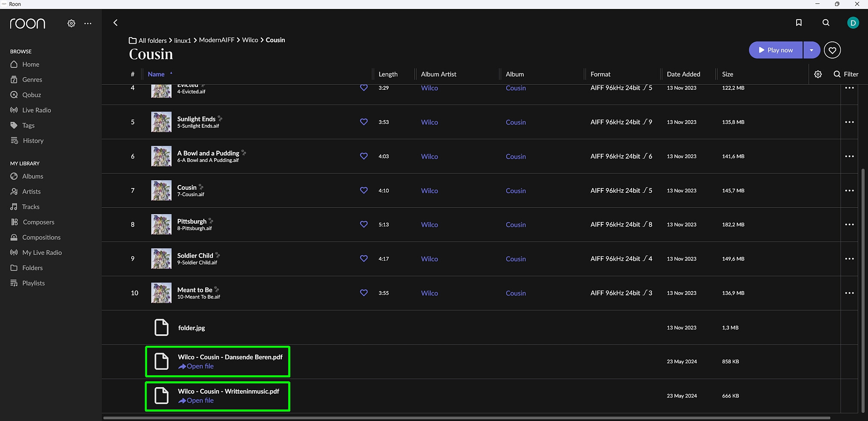Toggle favorite heart for Meant to Be
The width and height of the screenshot is (868, 421).
[364, 293]
